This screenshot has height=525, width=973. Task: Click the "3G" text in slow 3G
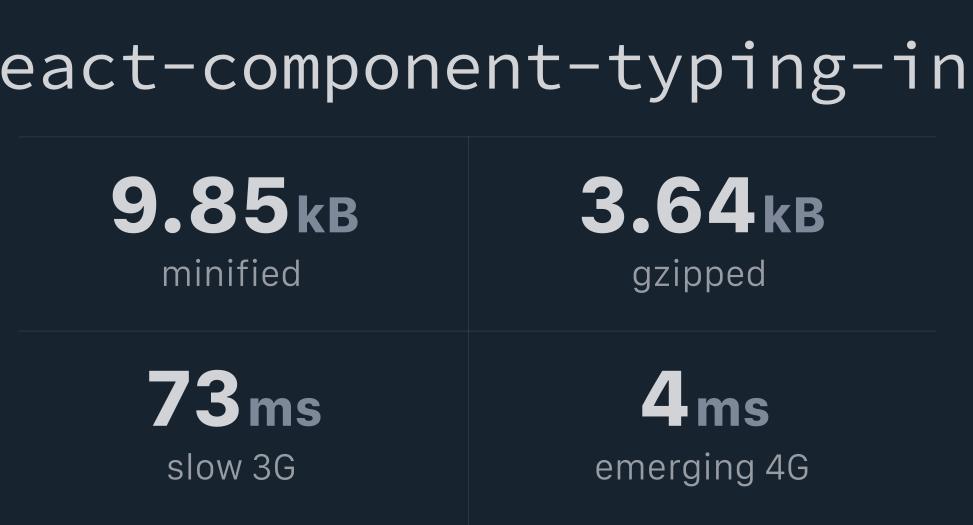tap(274, 468)
